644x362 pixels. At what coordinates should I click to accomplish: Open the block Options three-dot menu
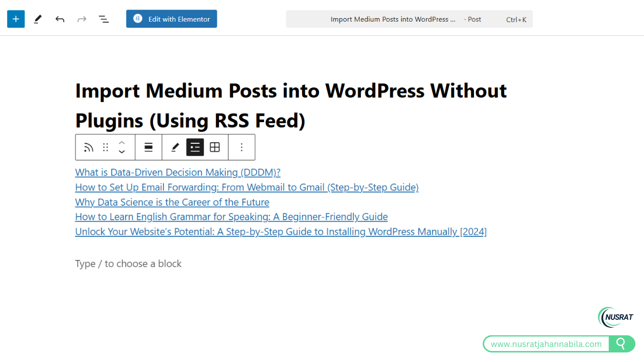pyautogui.click(x=242, y=147)
